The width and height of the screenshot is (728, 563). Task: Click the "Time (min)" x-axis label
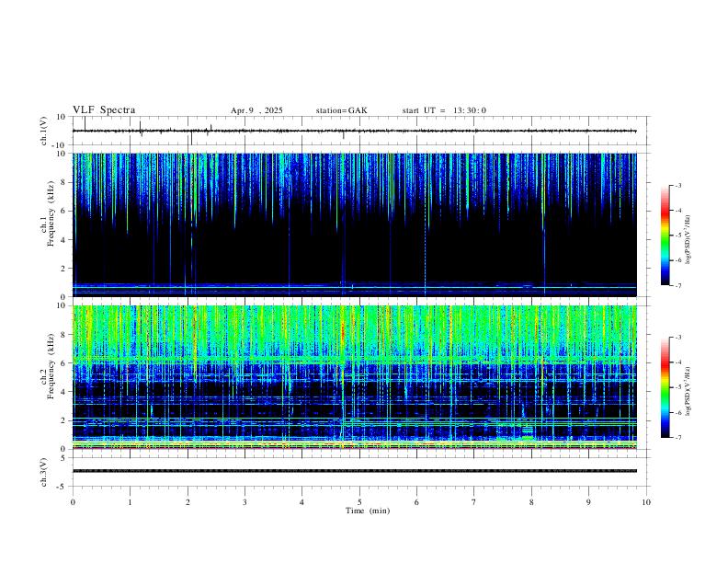(368, 511)
